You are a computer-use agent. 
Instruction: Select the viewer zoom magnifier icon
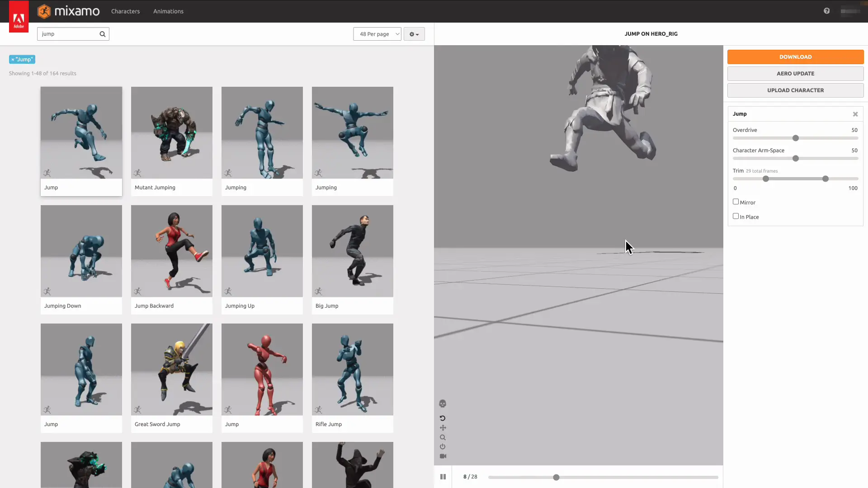(x=443, y=437)
